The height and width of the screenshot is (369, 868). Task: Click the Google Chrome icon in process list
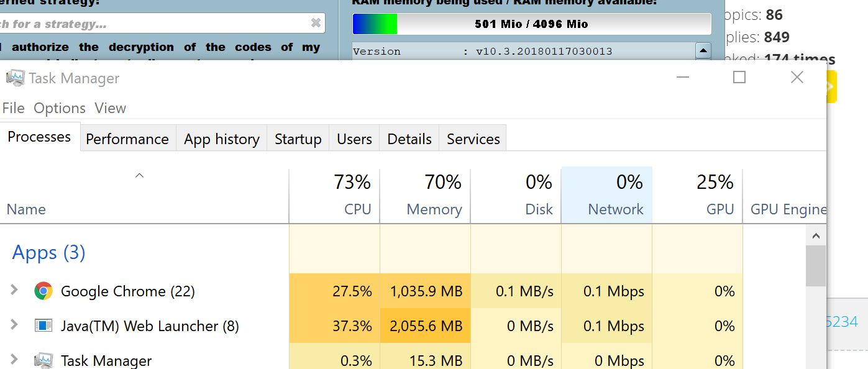[x=43, y=291]
